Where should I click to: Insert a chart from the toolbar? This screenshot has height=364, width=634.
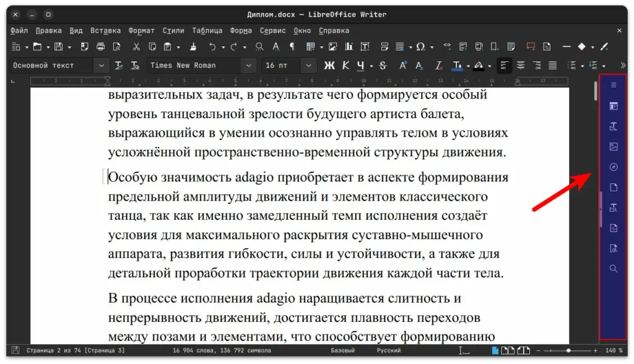(349, 46)
